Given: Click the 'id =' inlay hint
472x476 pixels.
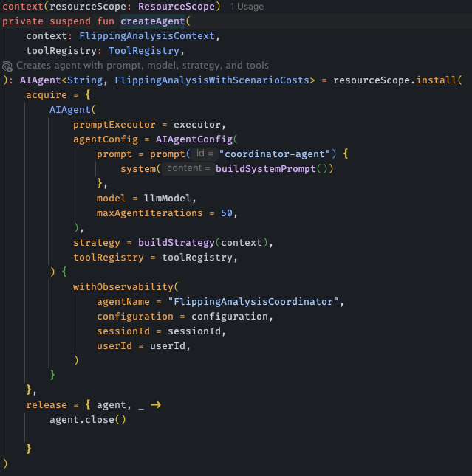Looking at the screenshot, I should pyautogui.click(x=205, y=154).
